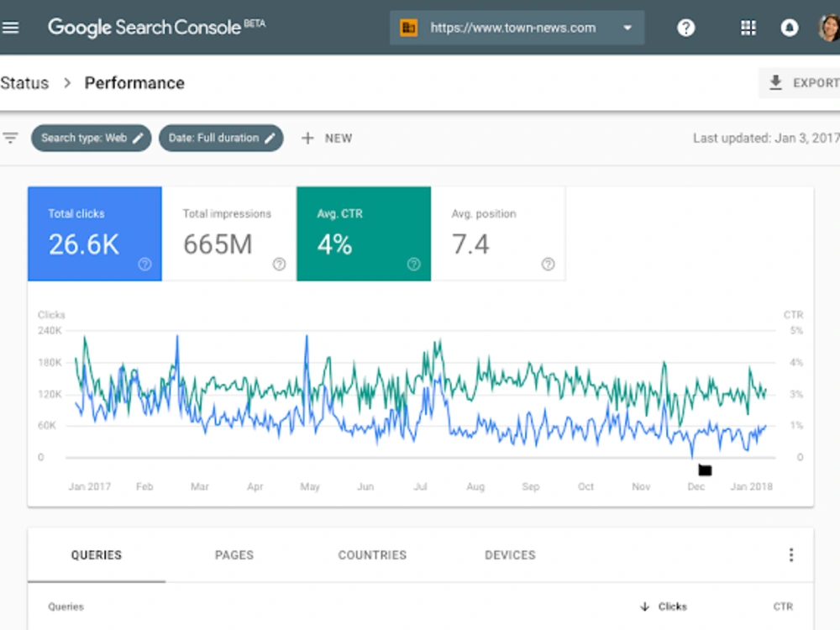
Task: Click the Last updated date text
Action: pos(766,139)
